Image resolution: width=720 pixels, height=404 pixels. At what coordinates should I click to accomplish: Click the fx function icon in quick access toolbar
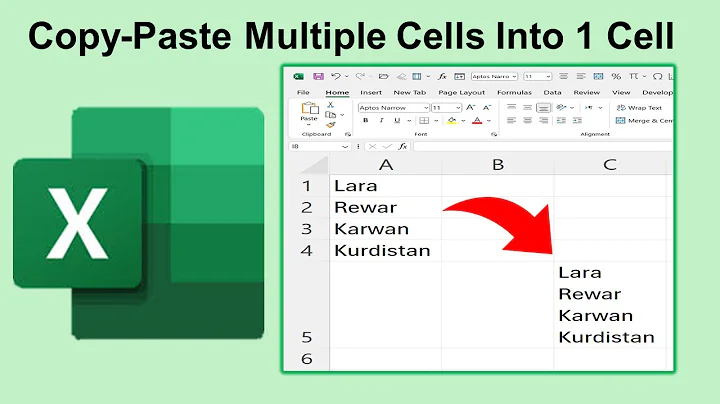click(x=442, y=76)
